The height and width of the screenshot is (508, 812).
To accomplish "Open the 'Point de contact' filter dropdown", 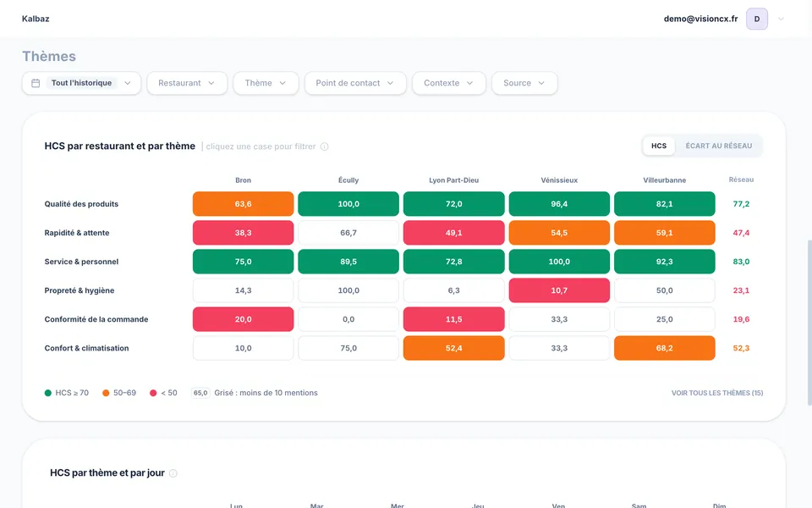I will pyautogui.click(x=355, y=83).
